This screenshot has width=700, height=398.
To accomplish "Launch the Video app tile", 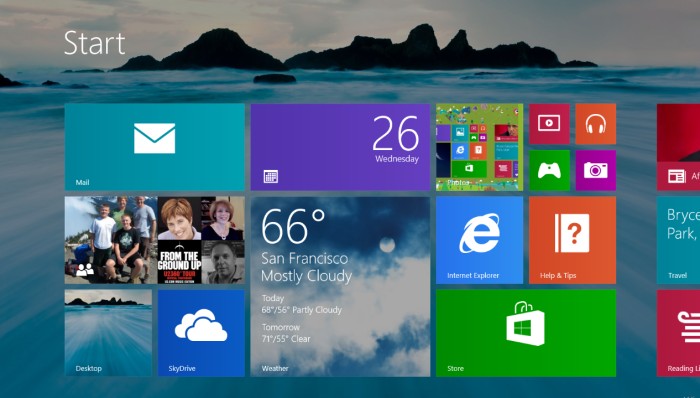I will pos(549,124).
